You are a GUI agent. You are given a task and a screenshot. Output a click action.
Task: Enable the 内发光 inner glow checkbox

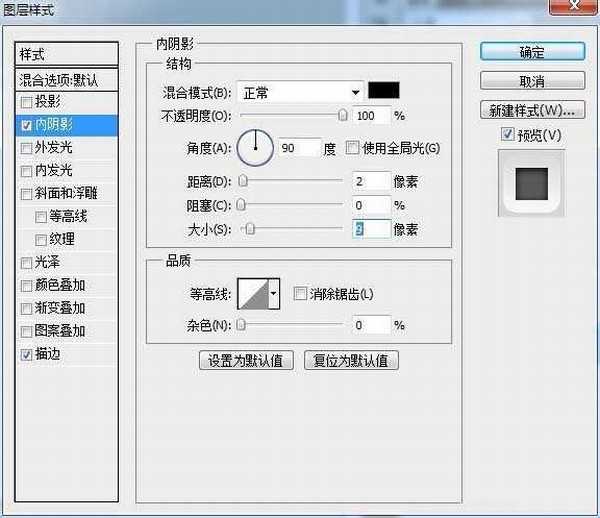(26, 171)
